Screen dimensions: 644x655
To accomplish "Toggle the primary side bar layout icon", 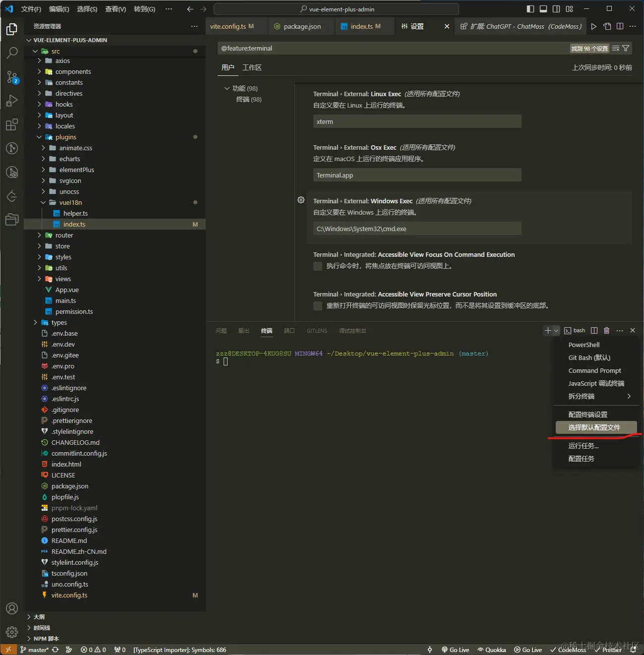I will pos(530,9).
